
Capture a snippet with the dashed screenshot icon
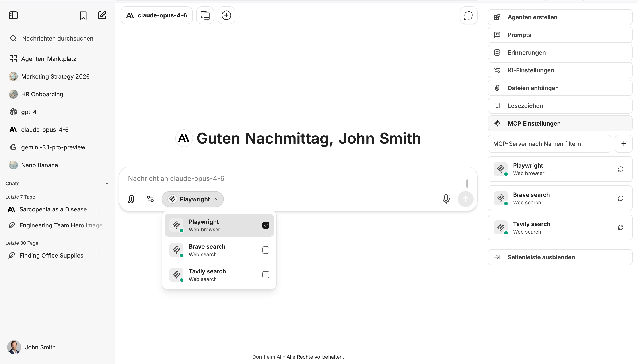469,15
